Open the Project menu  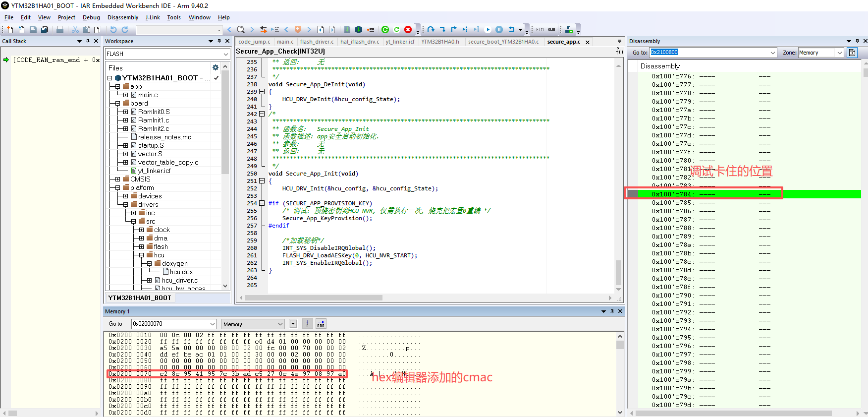click(x=66, y=17)
